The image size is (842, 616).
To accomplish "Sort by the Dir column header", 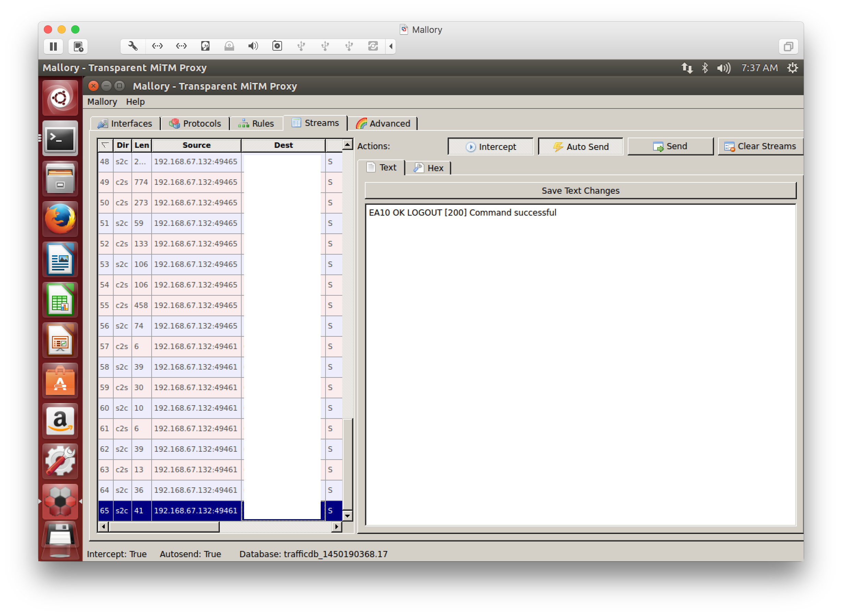I will tap(122, 145).
